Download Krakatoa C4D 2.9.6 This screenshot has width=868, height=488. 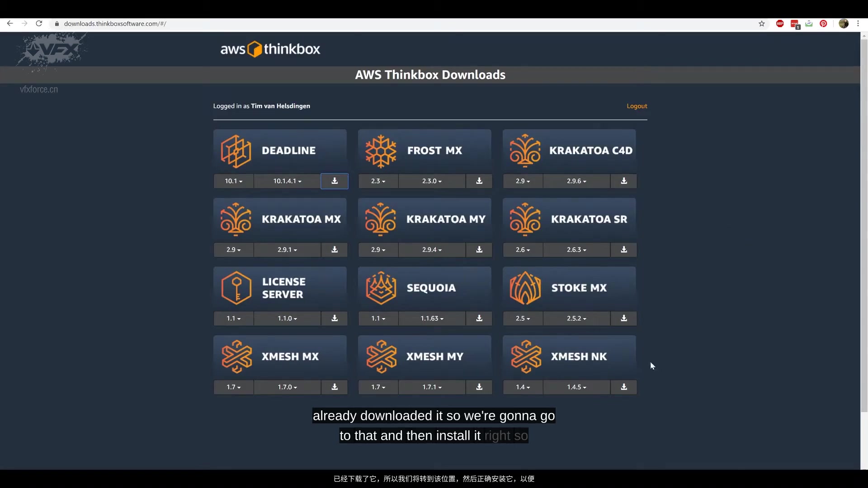click(624, 181)
